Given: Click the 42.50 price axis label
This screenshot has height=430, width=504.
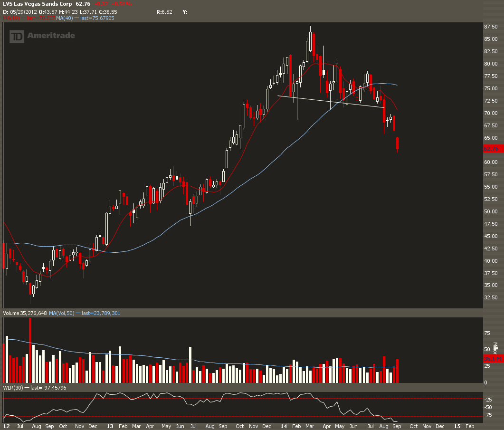Looking at the screenshot, I should pos(491,248).
